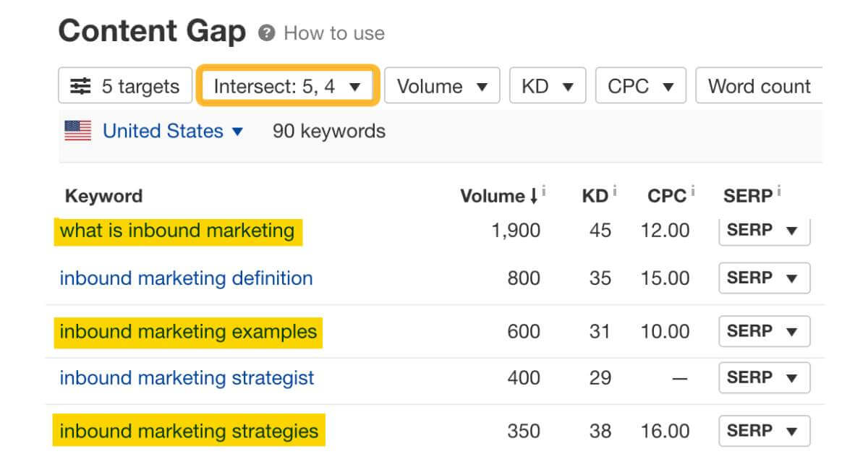Click the CPC column header

(x=666, y=195)
